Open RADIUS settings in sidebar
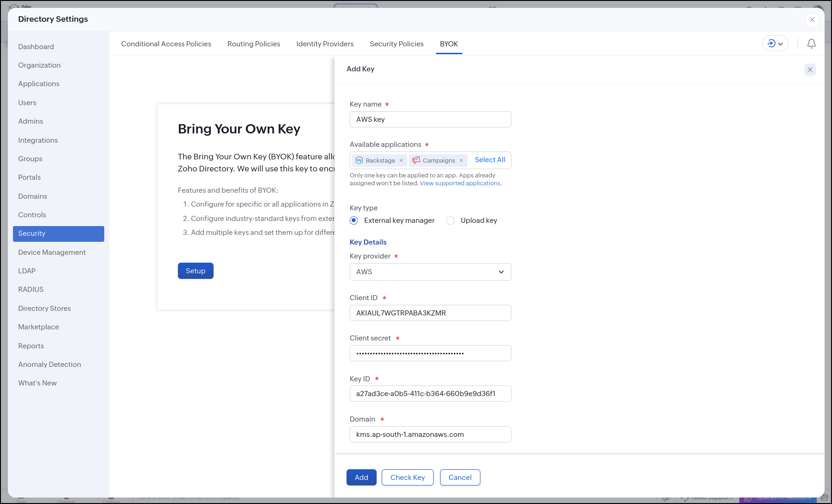The image size is (832, 504). [x=58, y=290]
